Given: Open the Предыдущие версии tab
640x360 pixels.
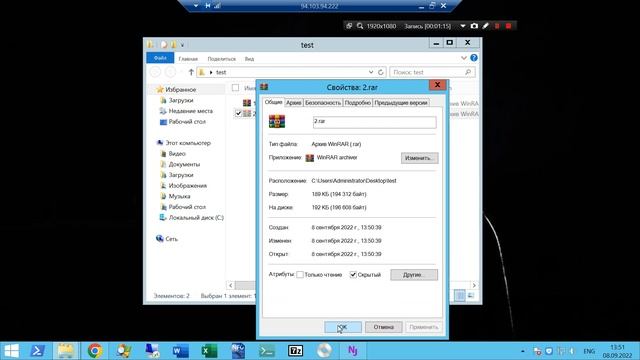Looking at the screenshot, I should pyautogui.click(x=401, y=103).
